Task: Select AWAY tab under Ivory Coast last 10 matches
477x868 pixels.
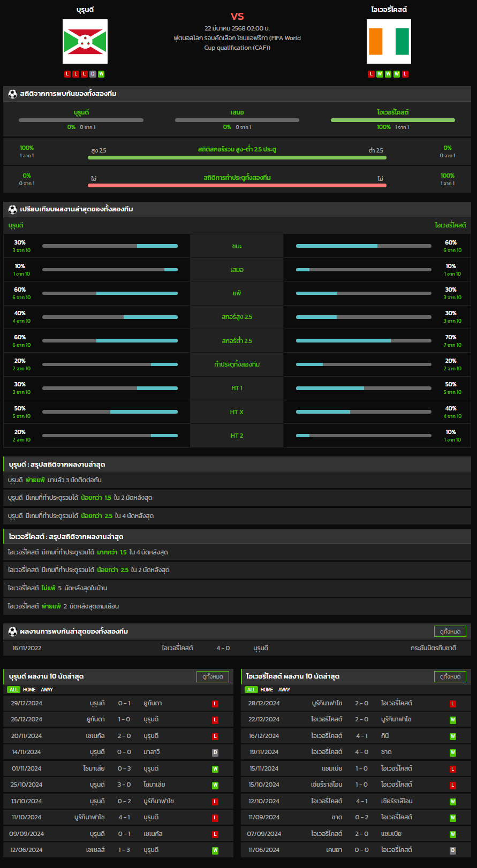Action: [284, 690]
